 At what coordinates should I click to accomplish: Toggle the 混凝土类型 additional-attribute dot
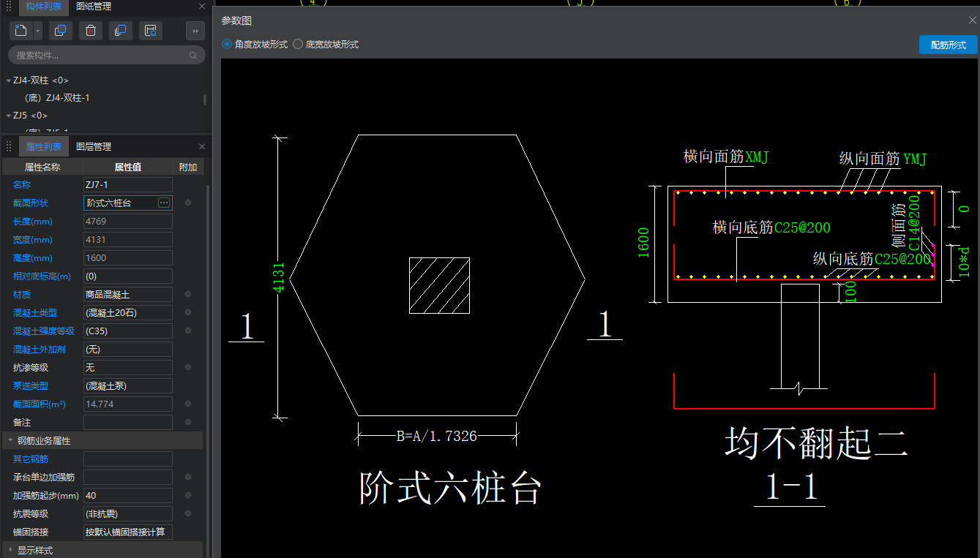pos(188,312)
